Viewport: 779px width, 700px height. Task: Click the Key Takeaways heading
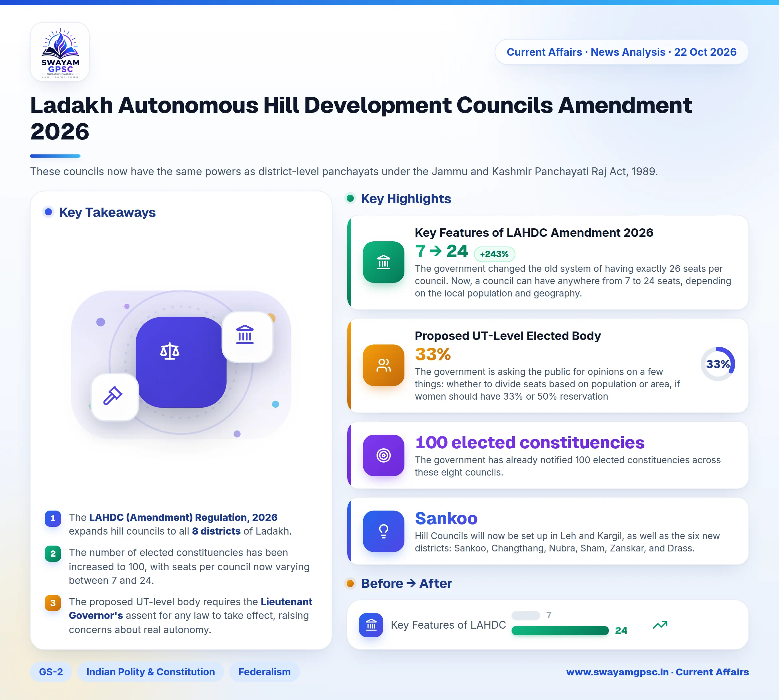tap(107, 212)
